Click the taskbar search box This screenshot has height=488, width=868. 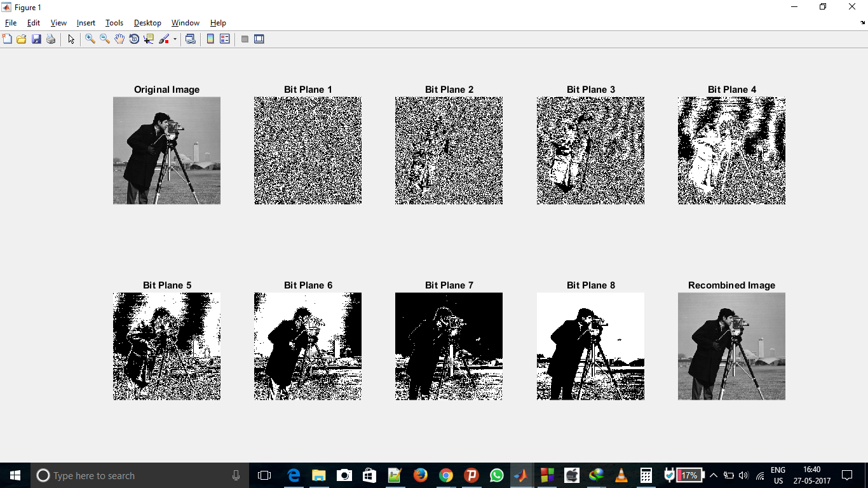tap(140, 475)
